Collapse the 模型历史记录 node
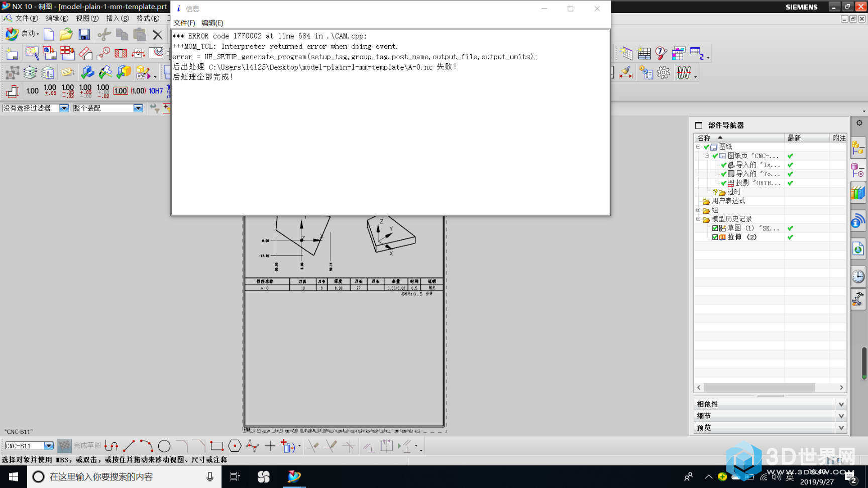The width and height of the screenshot is (868, 488). pos(698,219)
